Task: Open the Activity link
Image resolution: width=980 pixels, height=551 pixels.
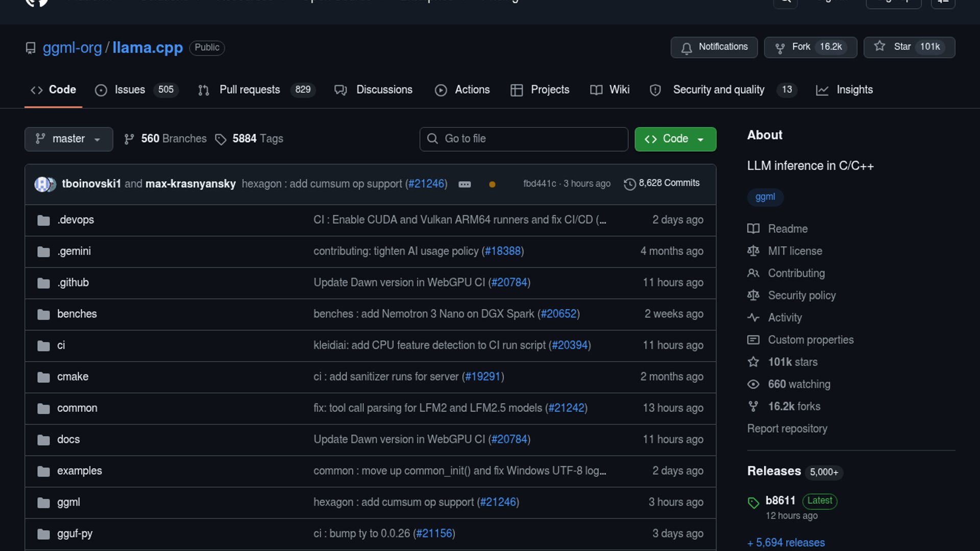Action: (785, 317)
